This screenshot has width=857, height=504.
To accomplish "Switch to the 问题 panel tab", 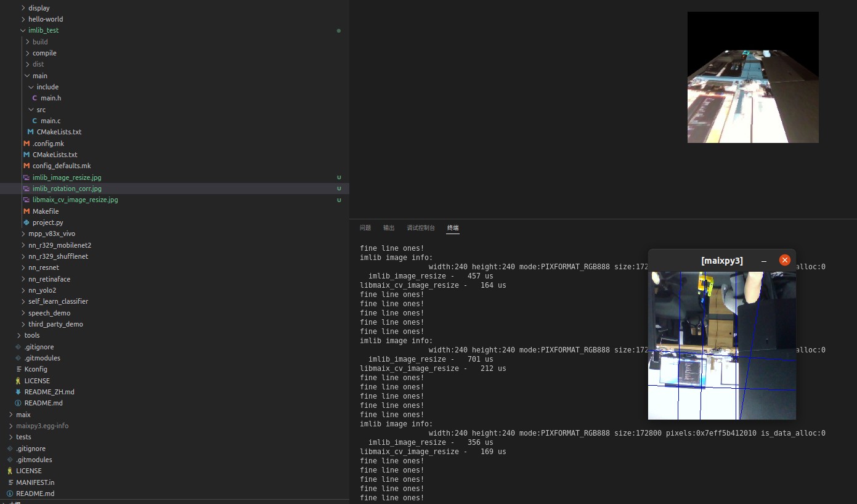I will point(365,228).
